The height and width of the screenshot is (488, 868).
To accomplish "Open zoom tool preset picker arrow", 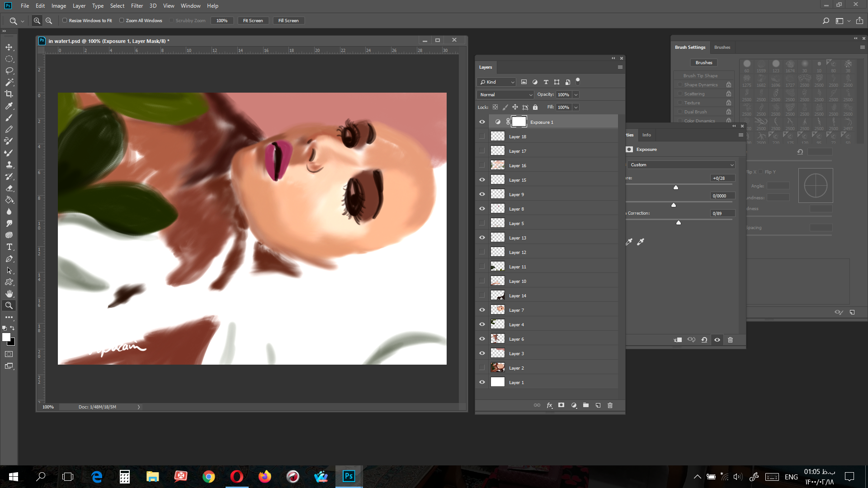I will click(23, 21).
